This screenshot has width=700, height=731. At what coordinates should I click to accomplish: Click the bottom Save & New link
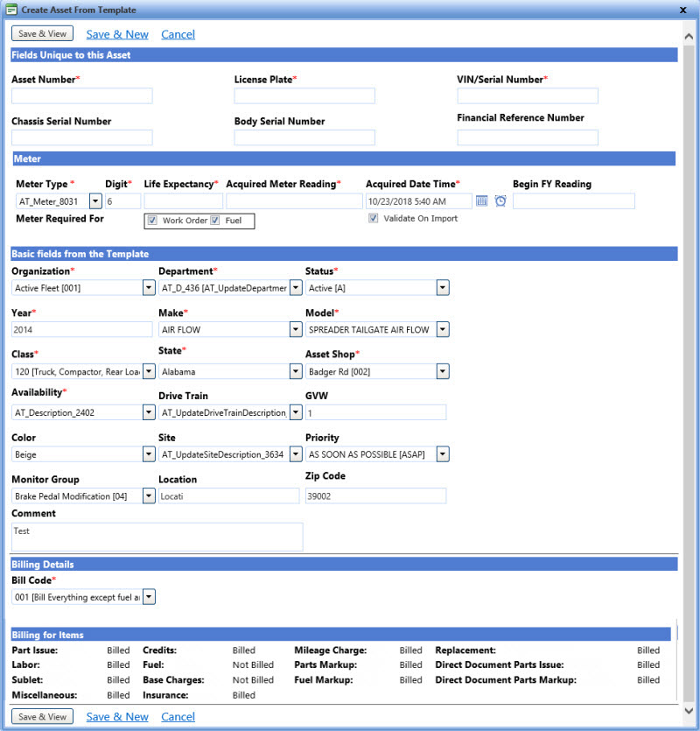point(117,717)
